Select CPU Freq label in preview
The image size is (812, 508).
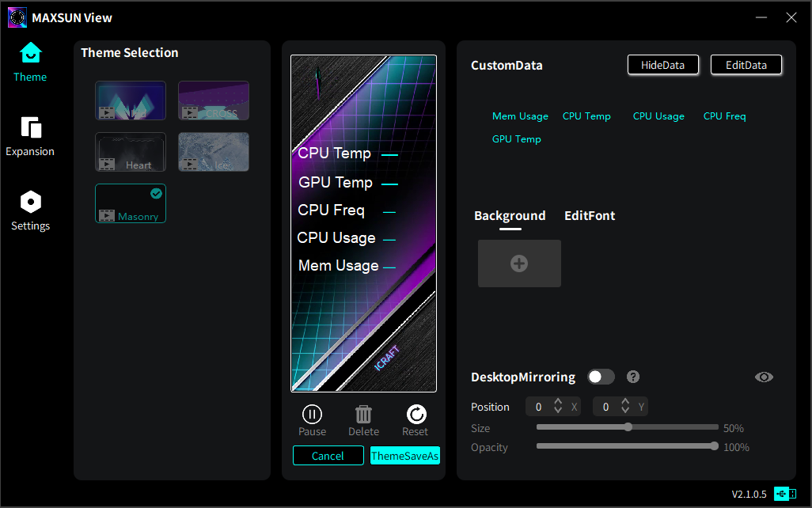point(331,210)
